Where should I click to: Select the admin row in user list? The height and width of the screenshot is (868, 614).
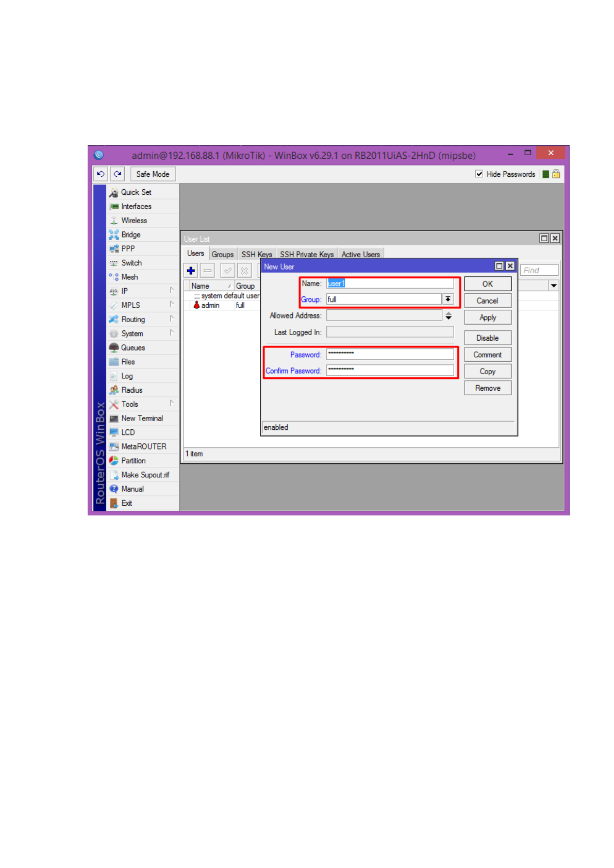222,305
